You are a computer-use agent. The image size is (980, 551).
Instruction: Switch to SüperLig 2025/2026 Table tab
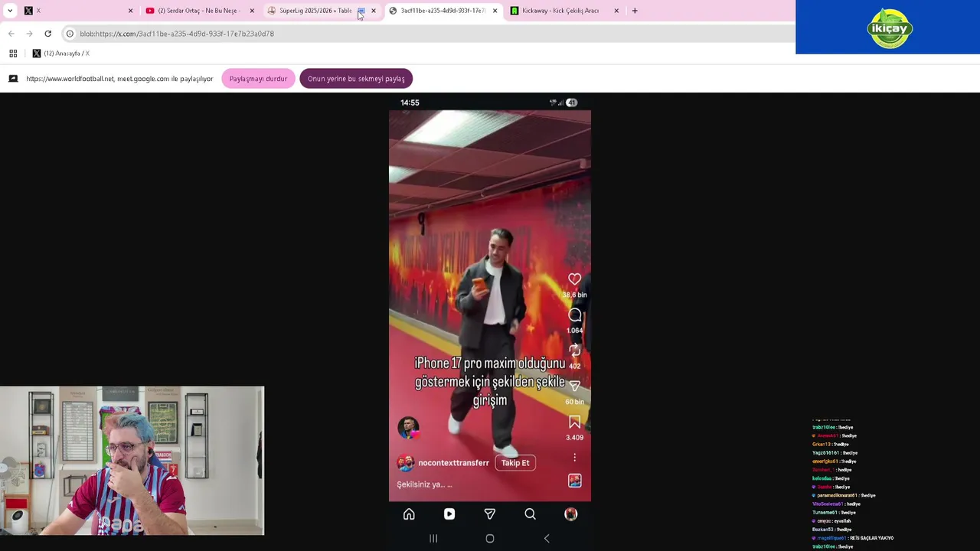314,11
